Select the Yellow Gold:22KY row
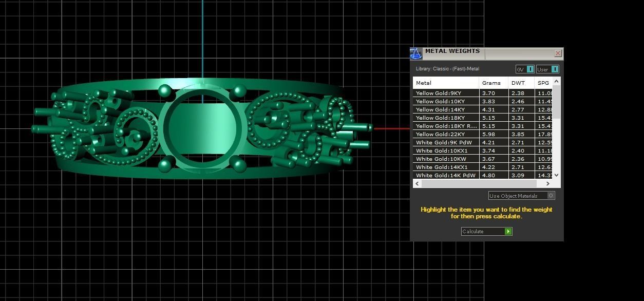The height and width of the screenshot is (301, 644). (483, 134)
